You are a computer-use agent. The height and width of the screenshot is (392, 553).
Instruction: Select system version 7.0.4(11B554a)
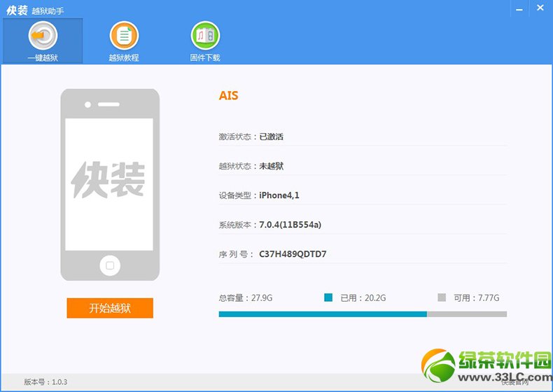(x=290, y=225)
